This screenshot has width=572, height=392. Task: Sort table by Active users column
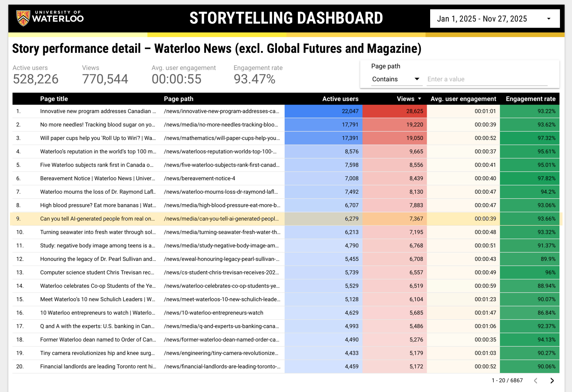point(340,99)
